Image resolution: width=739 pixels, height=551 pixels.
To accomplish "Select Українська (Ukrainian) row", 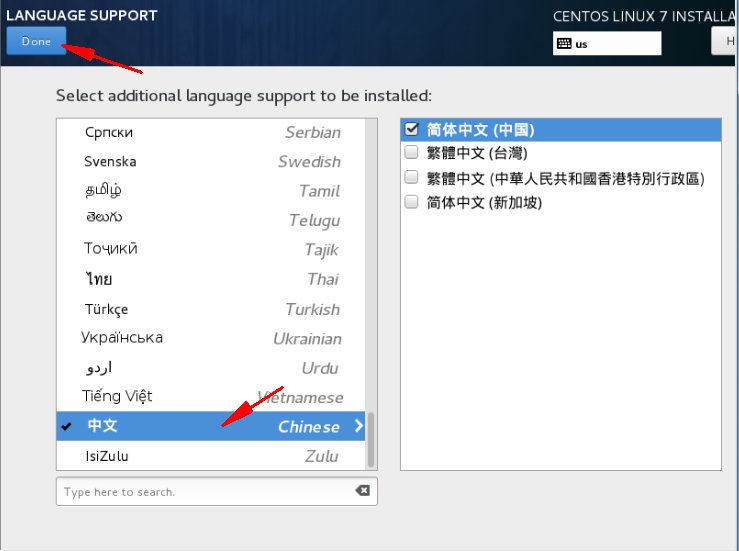I will [211, 338].
